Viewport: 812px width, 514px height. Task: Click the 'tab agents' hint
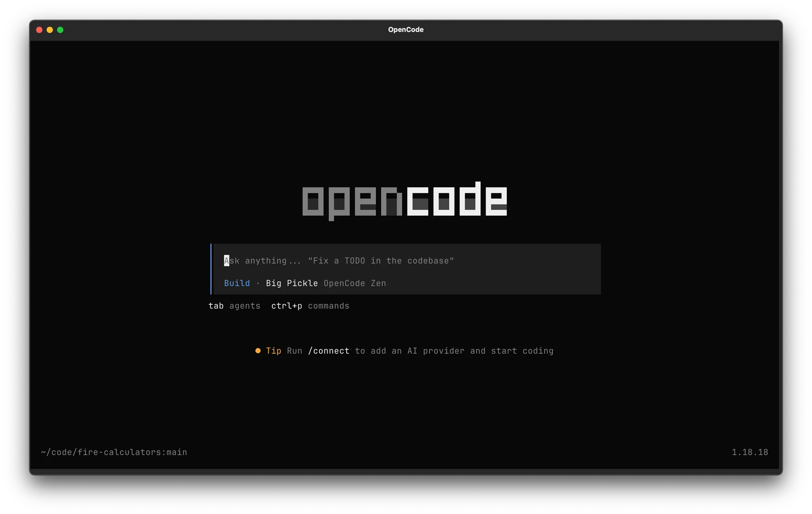[x=234, y=306]
